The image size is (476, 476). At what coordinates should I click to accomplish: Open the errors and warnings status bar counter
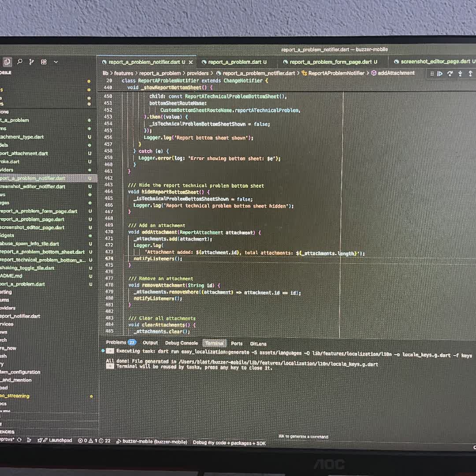(94, 440)
